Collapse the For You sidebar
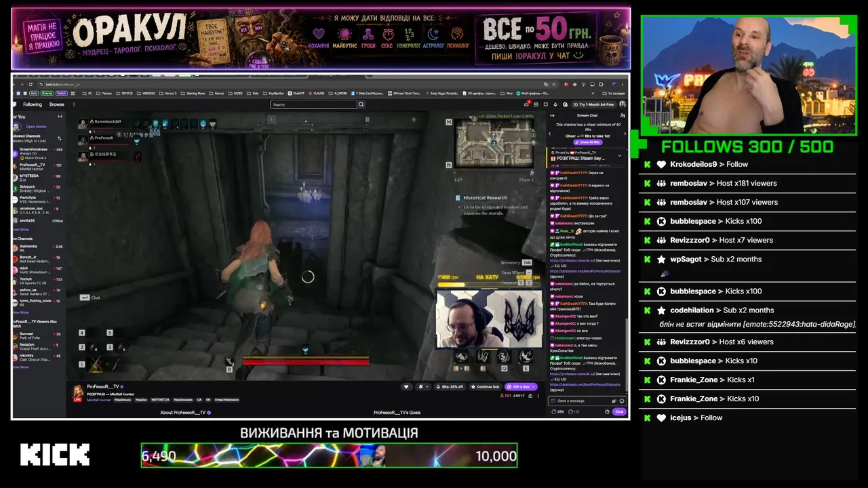Screen dimensions: 868x488 click(60, 117)
